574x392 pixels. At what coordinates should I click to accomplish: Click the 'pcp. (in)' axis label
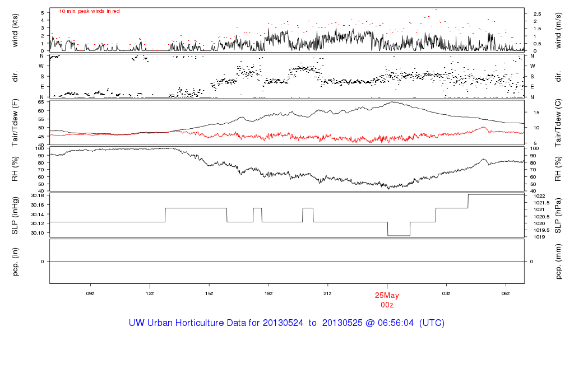(x=15, y=262)
